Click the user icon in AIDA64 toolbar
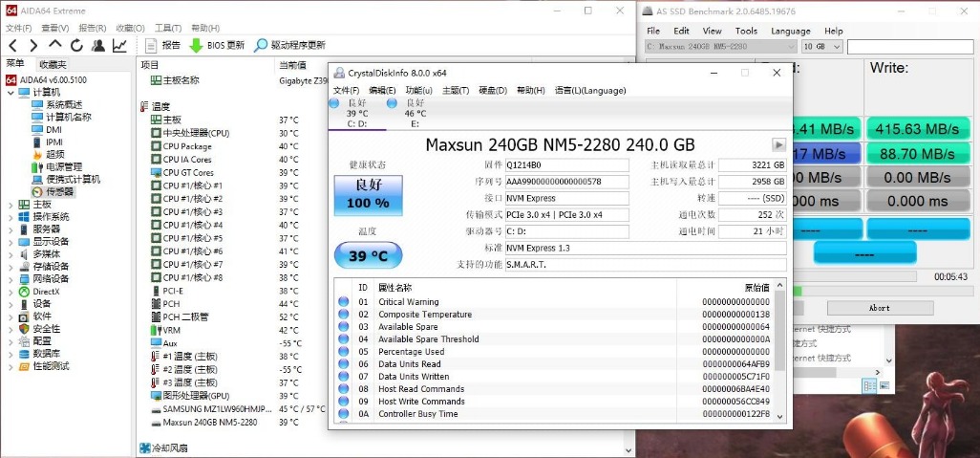The image size is (980, 458). coord(98,45)
